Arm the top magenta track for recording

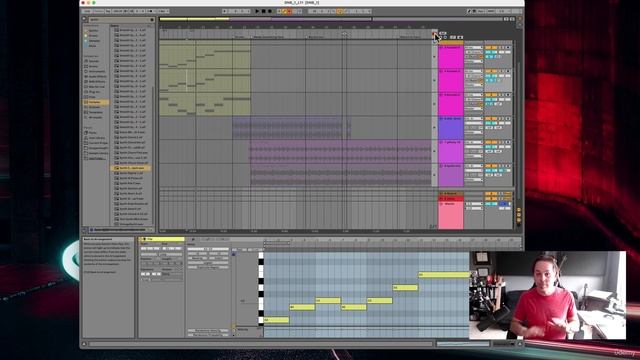pos(508,48)
